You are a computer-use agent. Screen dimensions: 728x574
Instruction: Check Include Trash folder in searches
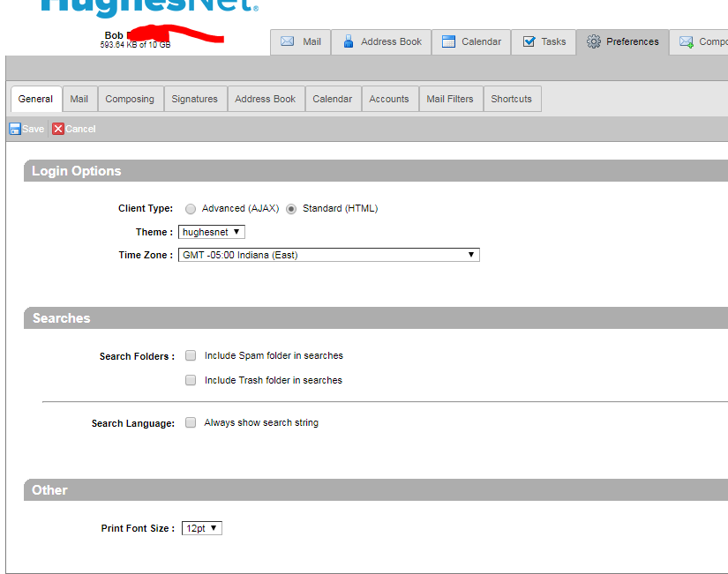point(191,381)
